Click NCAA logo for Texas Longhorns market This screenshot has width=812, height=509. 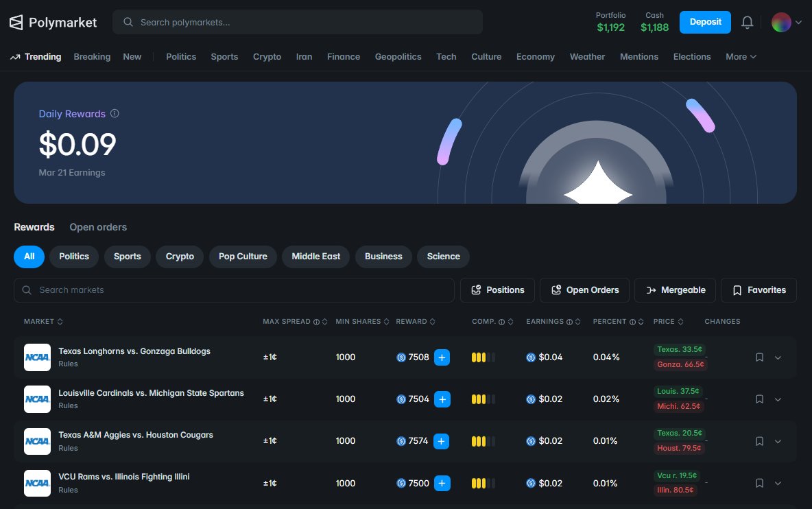[37, 357]
